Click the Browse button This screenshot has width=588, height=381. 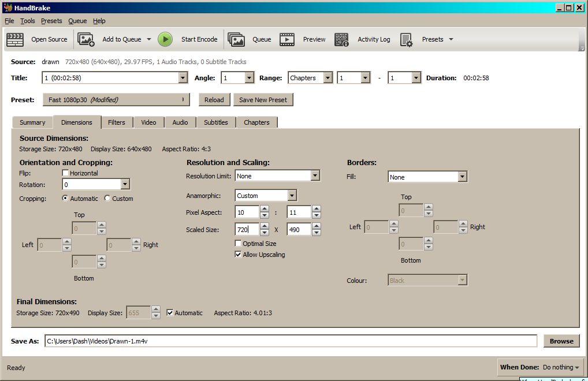[x=561, y=341]
